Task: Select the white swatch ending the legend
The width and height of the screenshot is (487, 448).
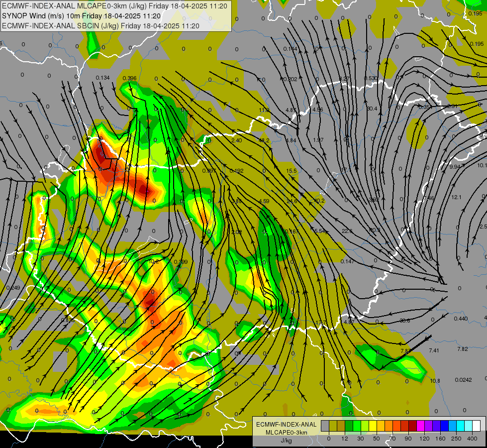Action: [x=477, y=426]
